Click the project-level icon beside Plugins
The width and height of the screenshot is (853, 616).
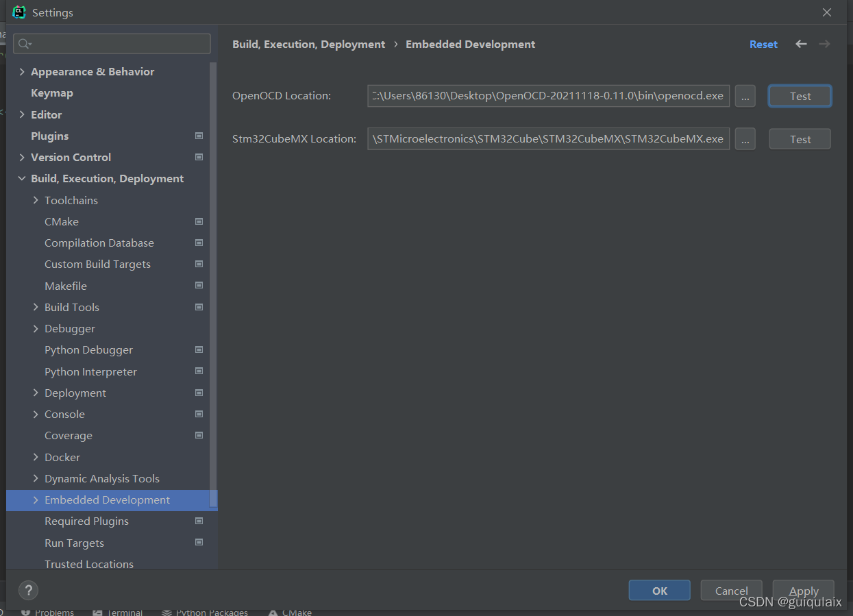click(x=199, y=136)
